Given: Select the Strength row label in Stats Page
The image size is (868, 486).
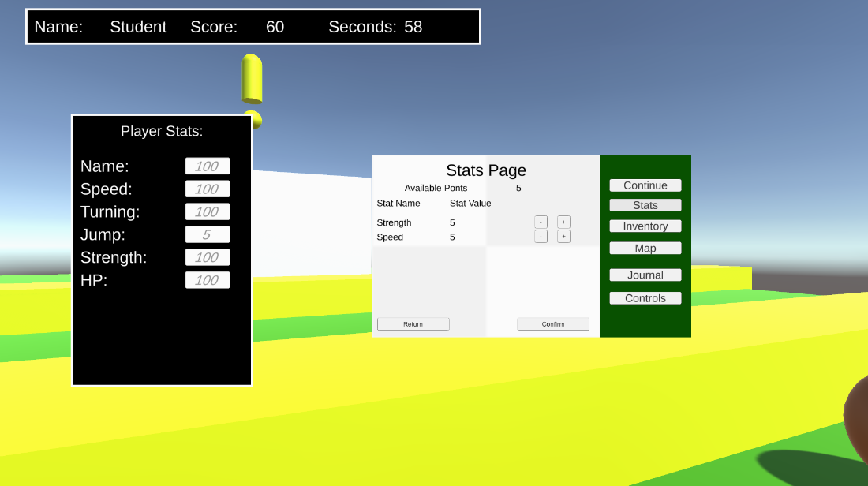Looking at the screenshot, I should tap(394, 222).
